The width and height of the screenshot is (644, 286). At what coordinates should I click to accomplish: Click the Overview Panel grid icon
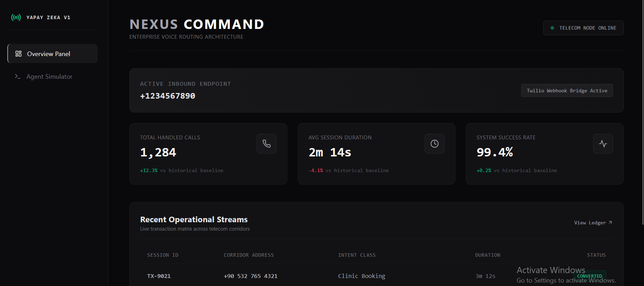pos(18,54)
